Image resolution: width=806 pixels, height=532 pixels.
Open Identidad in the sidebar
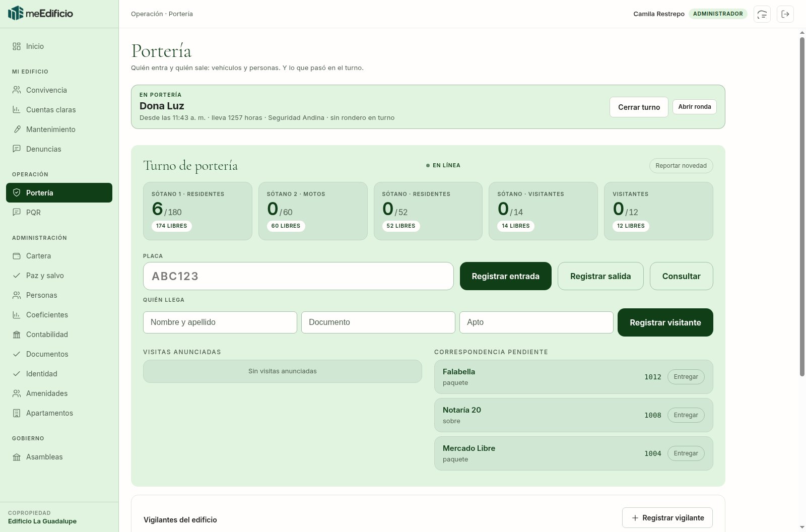click(59, 374)
